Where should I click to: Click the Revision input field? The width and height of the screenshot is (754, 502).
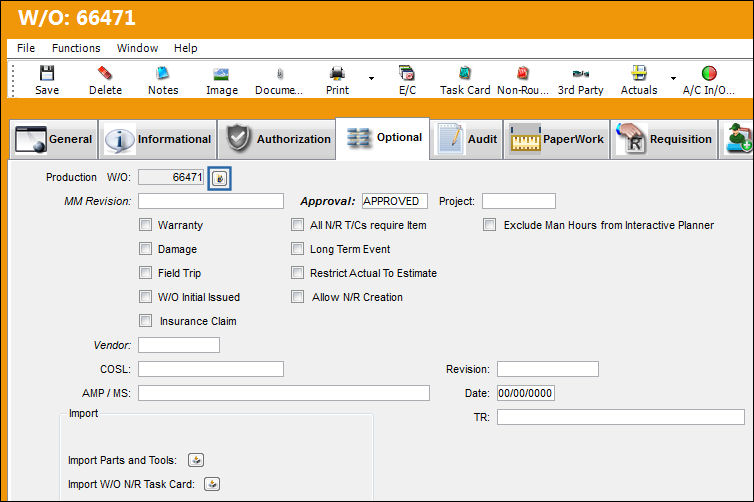click(x=548, y=369)
